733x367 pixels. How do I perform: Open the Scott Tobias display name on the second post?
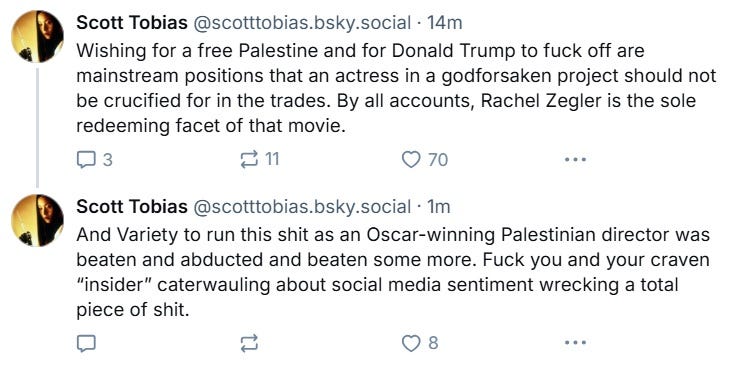coord(132,207)
